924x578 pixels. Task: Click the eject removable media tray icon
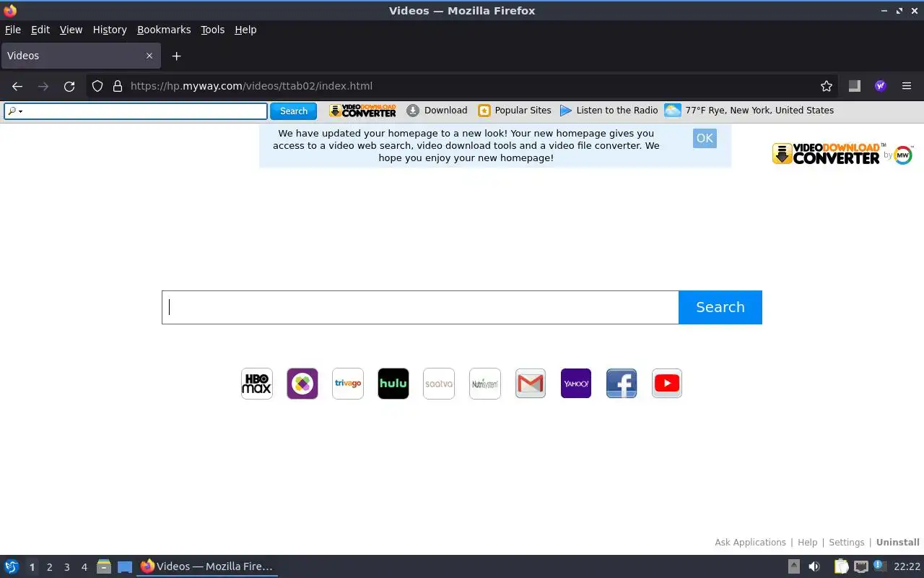(793, 567)
